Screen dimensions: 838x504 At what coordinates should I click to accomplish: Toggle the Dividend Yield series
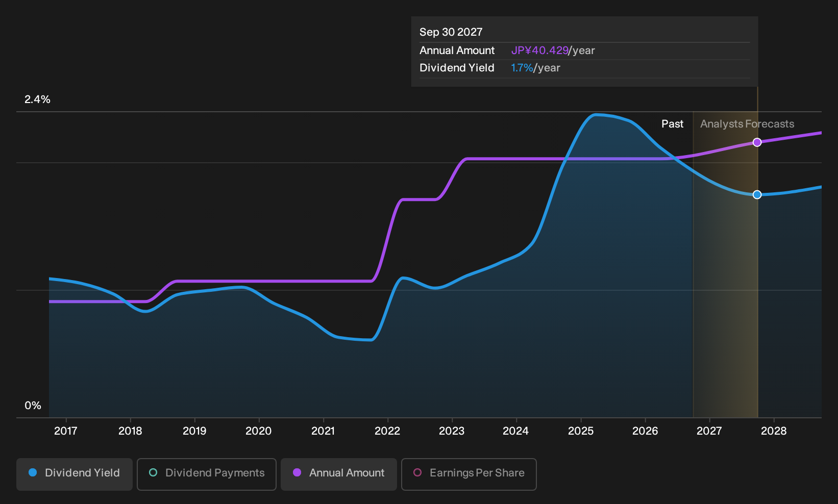75,474
